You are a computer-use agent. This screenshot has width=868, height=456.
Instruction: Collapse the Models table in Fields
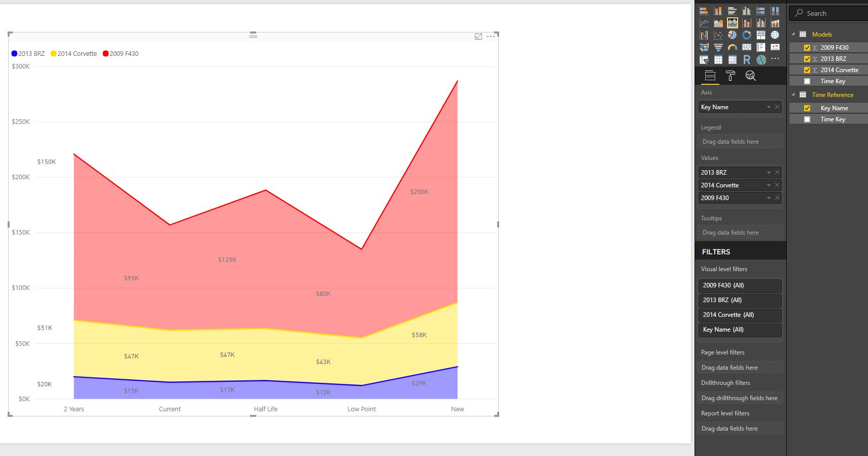[x=793, y=34]
